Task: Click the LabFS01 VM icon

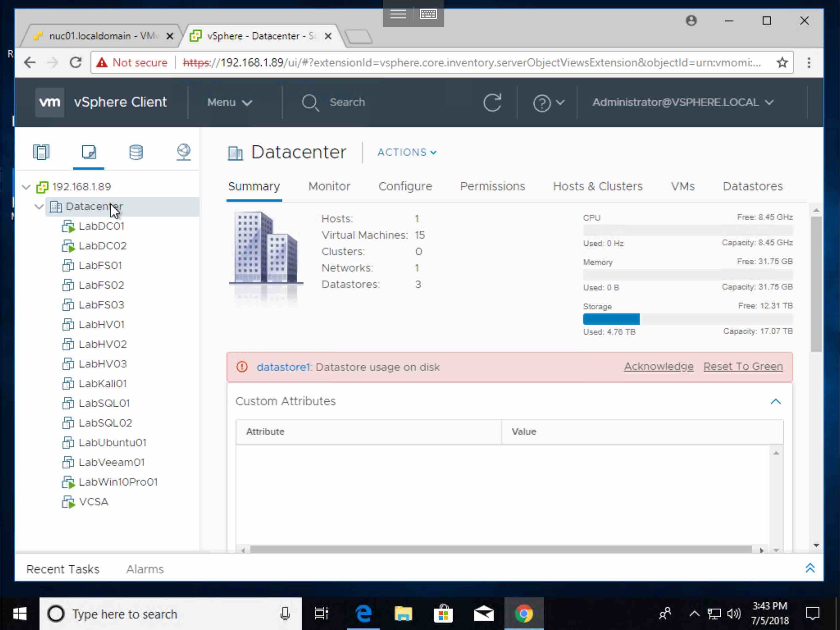Action: tap(68, 265)
